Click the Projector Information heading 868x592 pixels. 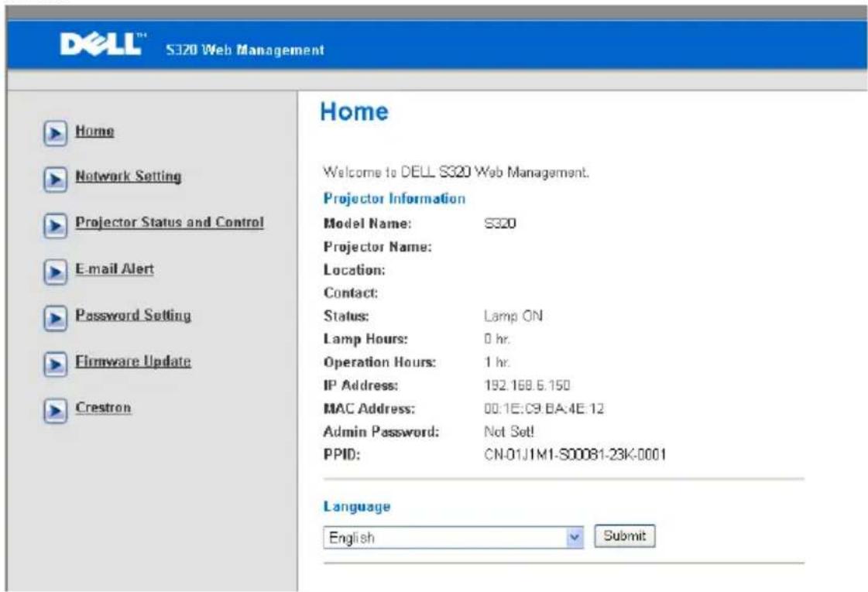[394, 198]
